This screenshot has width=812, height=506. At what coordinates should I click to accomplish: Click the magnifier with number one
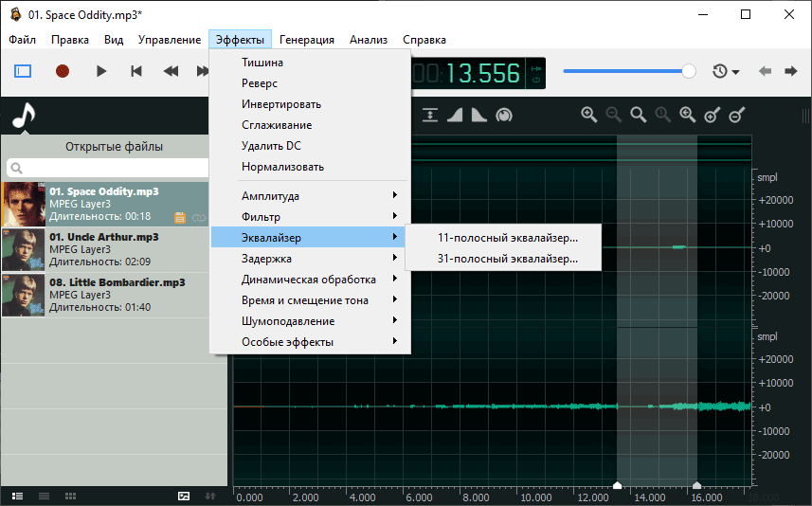pyautogui.click(x=663, y=115)
